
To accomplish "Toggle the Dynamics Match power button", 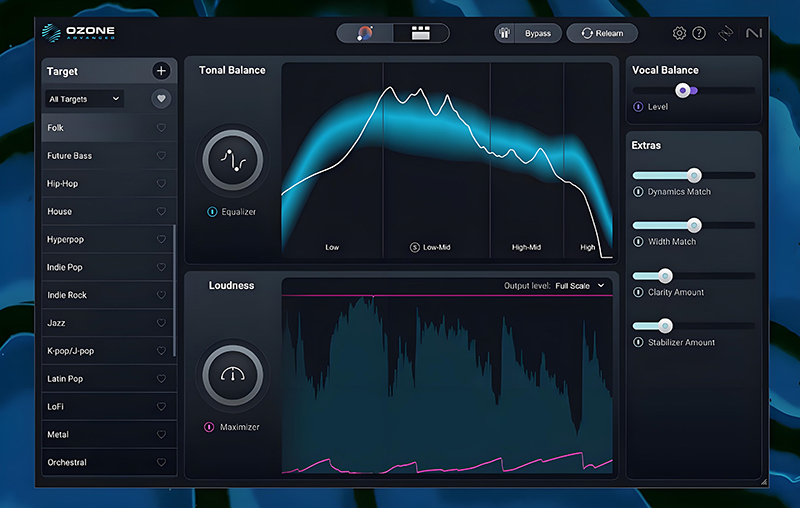I will tap(638, 192).
